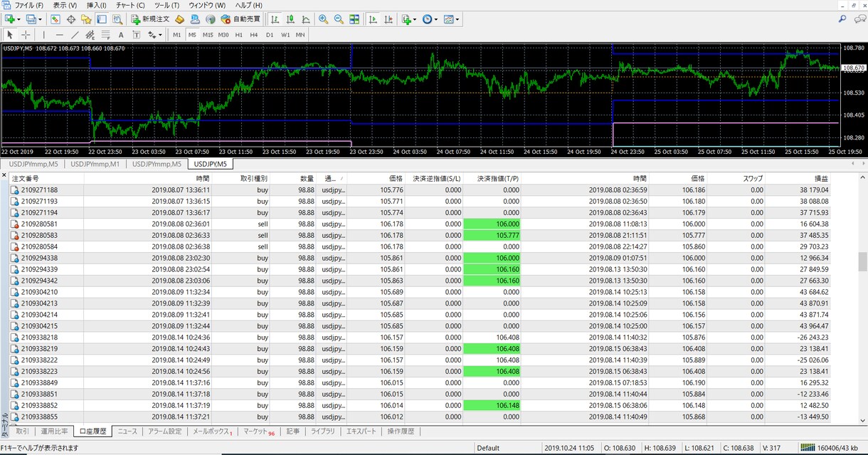Switch timeframe to M15
Viewport: 868px width, 455px height.
(x=208, y=34)
